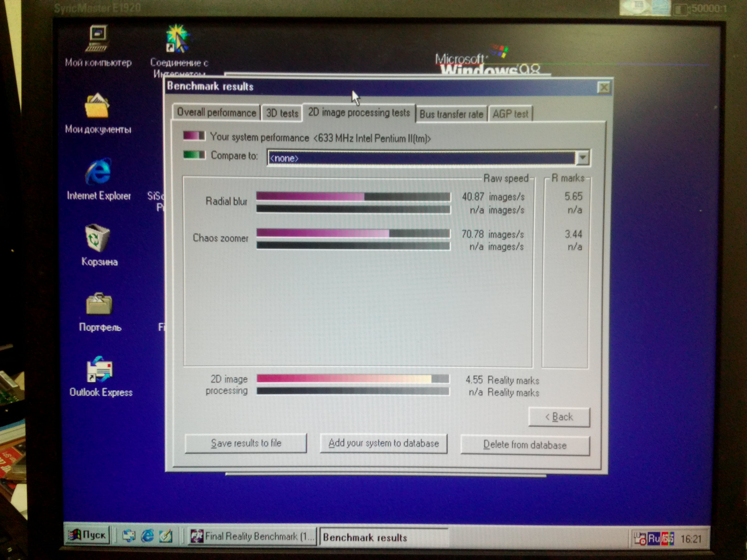The image size is (747, 560).
Task: Launch the Internet Explorer desktop icon
Action: [x=98, y=172]
